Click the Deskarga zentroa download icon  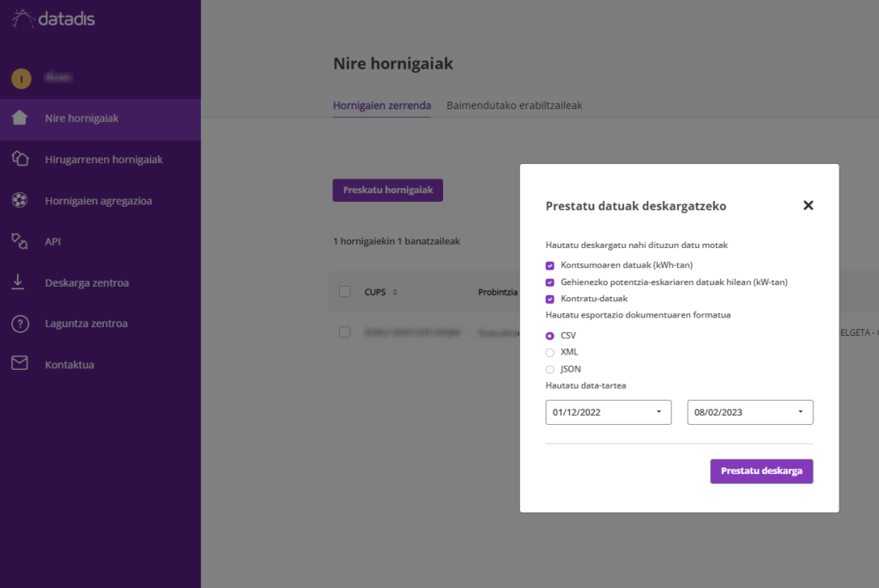(x=20, y=282)
